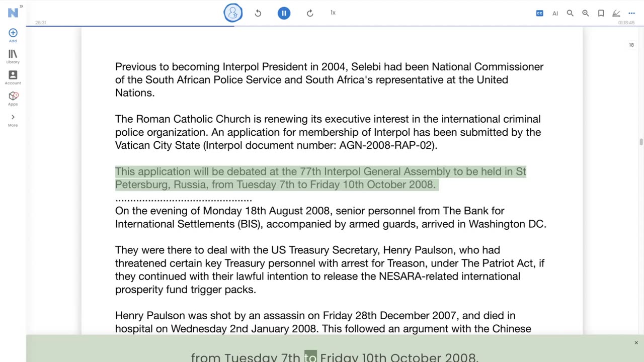
Task: Click the paragraph starting 'Henry Paulson was shot'
Action: pyautogui.click(x=323, y=322)
